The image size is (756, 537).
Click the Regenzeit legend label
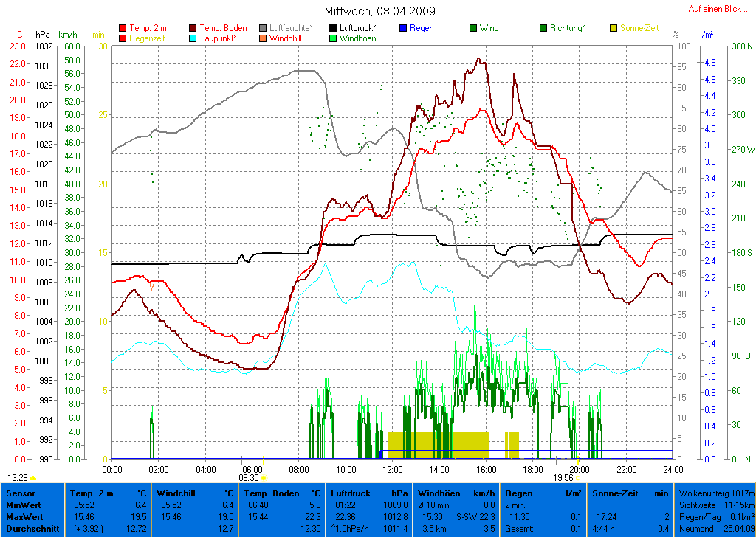(x=149, y=38)
